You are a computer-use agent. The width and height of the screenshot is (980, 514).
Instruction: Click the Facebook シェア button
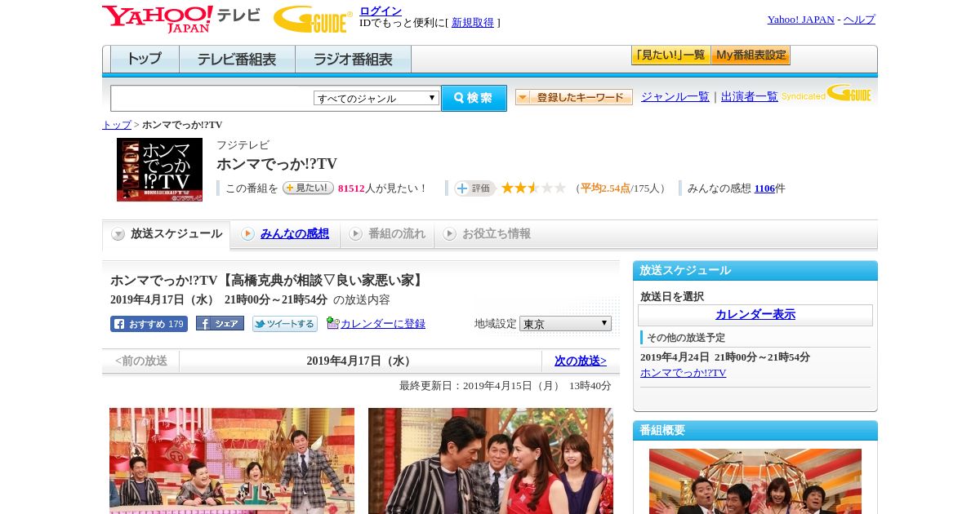click(220, 324)
